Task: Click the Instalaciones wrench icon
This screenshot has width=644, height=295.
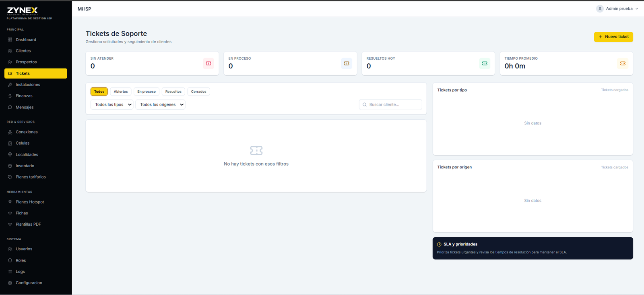Action: pos(10,85)
